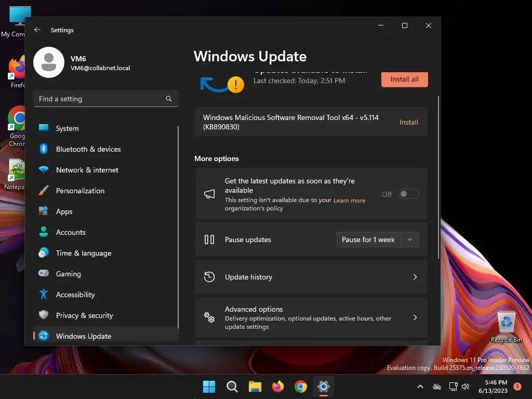Click the Learn more link
Image resolution: width=532 pixels, height=399 pixels.
pyautogui.click(x=349, y=200)
